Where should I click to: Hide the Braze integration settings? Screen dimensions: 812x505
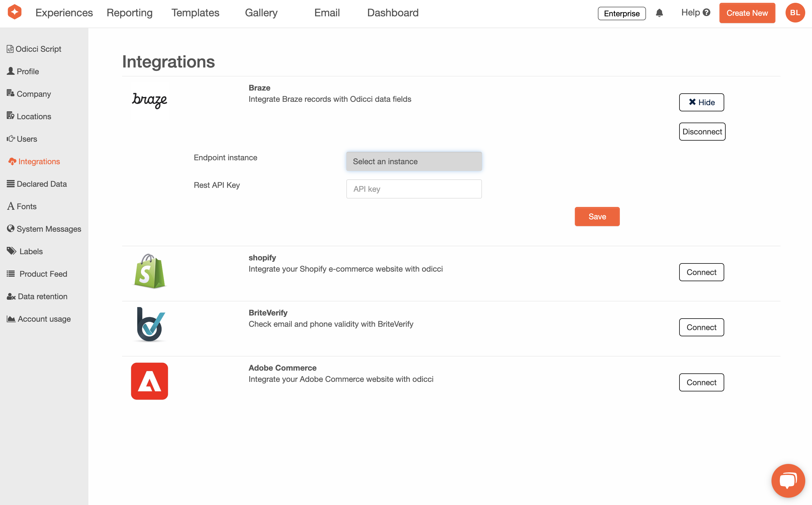pyautogui.click(x=701, y=102)
